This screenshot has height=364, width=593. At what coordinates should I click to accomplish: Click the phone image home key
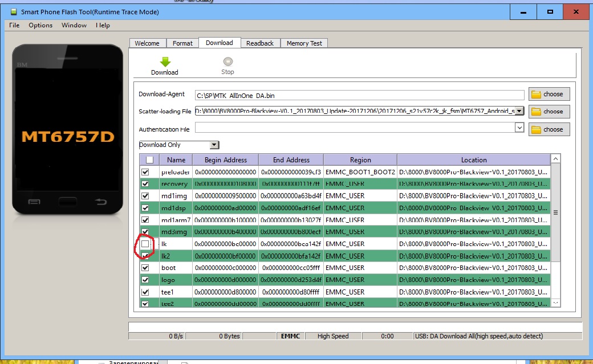pyautogui.click(x=68, y=202)
